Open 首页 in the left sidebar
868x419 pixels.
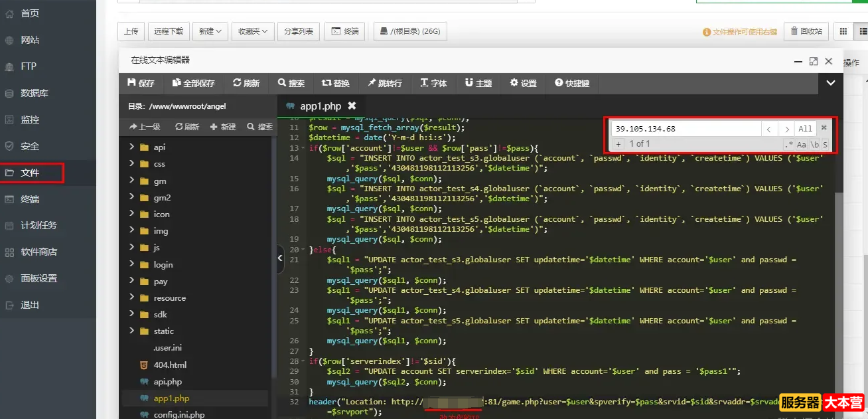point(30,13)
